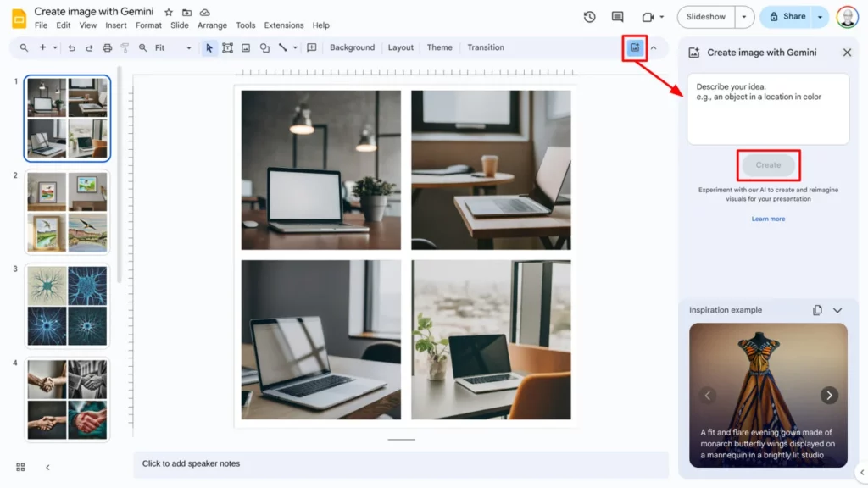Viewport: 868px width, 488px height.
Task: Click the Describe your idea prompt field
Action: click(768, 109)
